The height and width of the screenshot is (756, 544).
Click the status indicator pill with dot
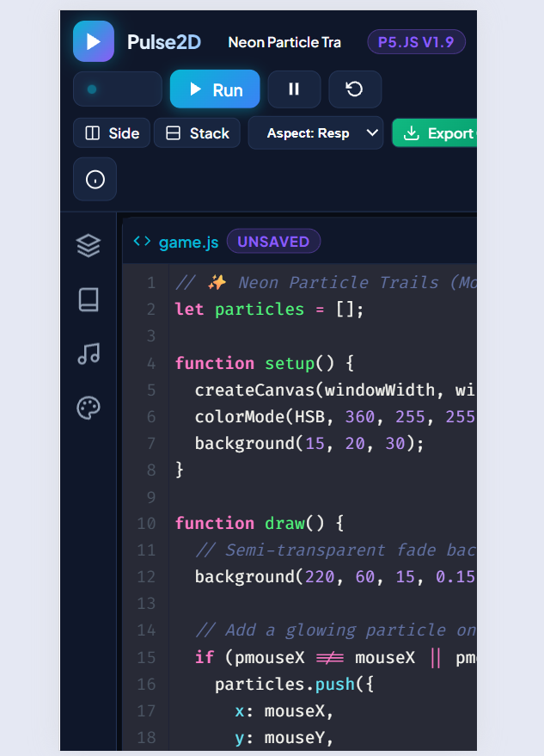click(118, 89)
